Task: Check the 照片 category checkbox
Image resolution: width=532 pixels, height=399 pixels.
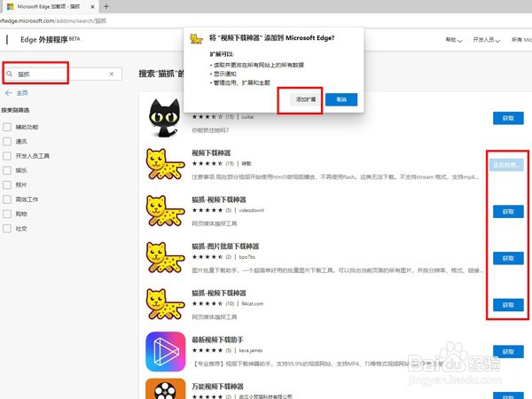Action: pyautogui.click(x=7, y=185)
